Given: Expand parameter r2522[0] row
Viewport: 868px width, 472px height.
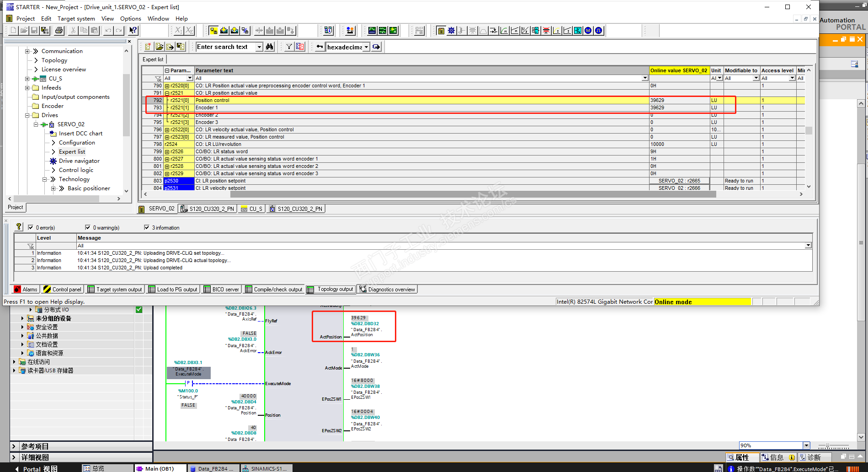Looking at the screenshot, I should 167,130.
